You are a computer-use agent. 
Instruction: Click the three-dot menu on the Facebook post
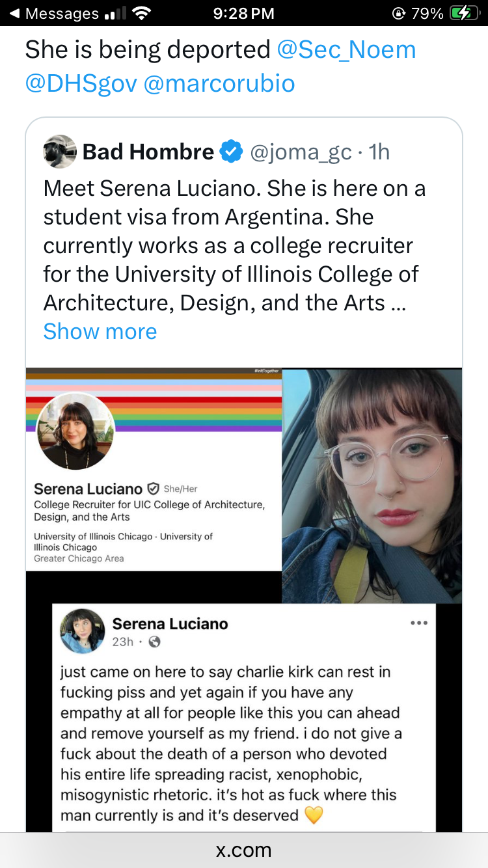coord(419,623)
